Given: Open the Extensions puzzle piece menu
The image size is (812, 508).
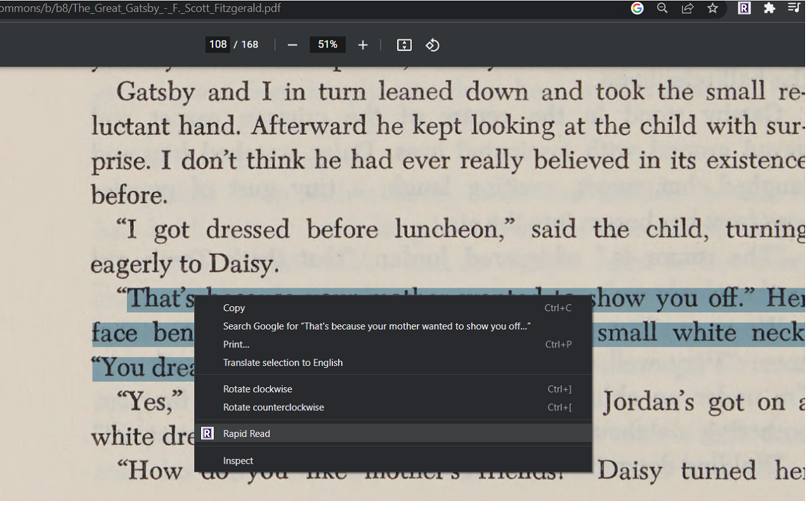Looking at the screenshot, I should click(x=769, y=8).
